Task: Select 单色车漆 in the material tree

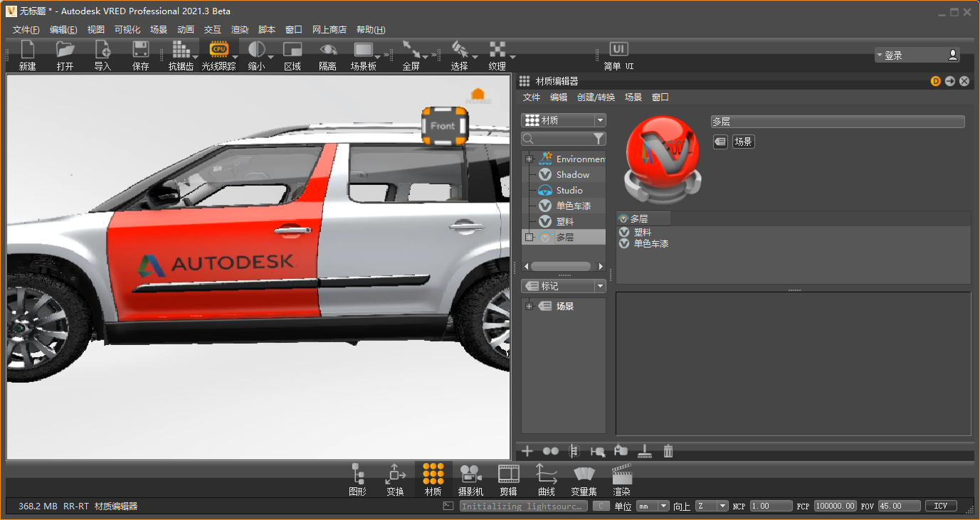Action: [x=573, y=206]
